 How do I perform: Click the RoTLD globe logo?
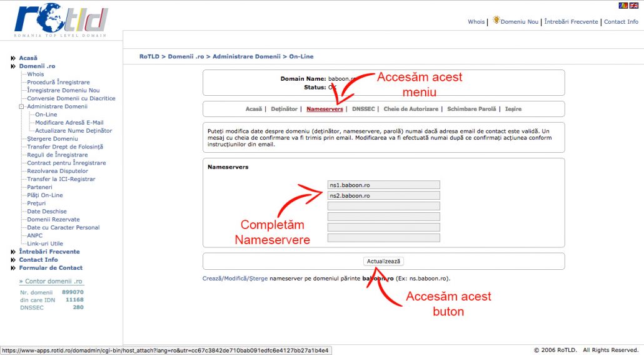coord(61,19)
